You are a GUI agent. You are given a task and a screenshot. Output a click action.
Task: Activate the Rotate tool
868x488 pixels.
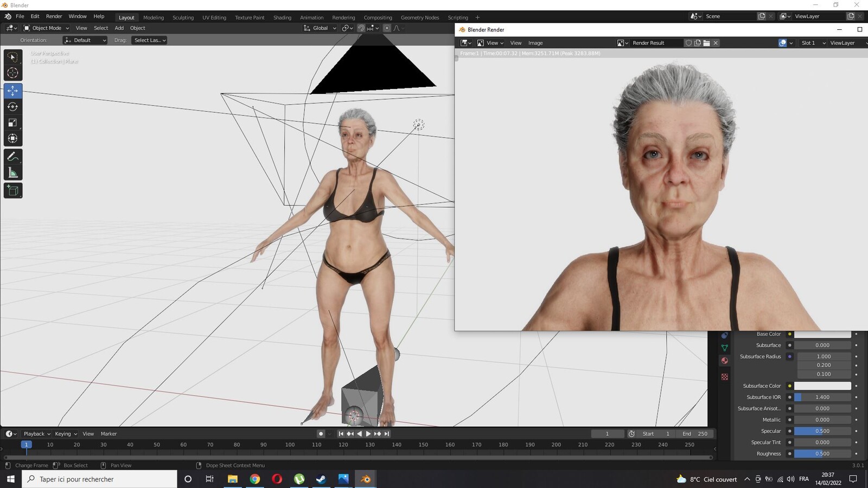pyautogui.click(x=12, y=107)
